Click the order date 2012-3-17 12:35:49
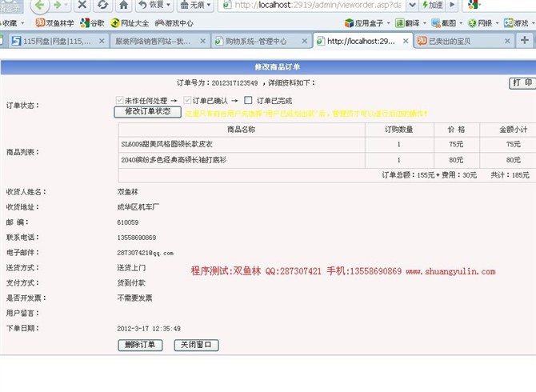 point(149,329)
